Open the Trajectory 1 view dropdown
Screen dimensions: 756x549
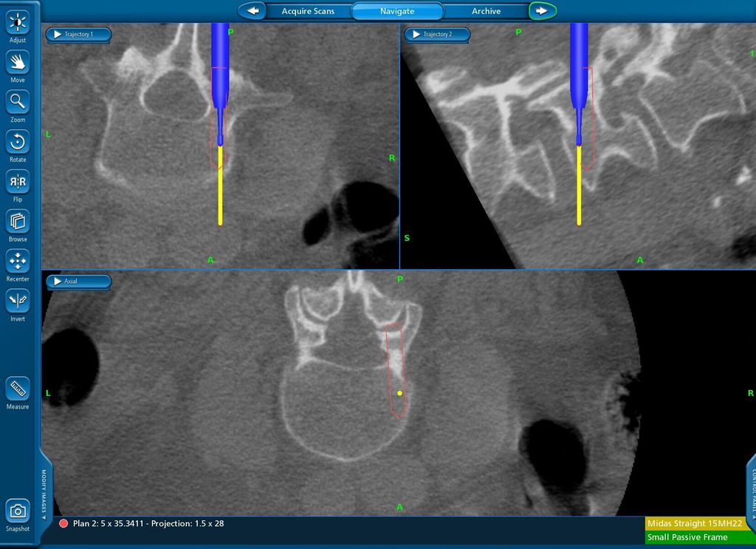[78, 34]
